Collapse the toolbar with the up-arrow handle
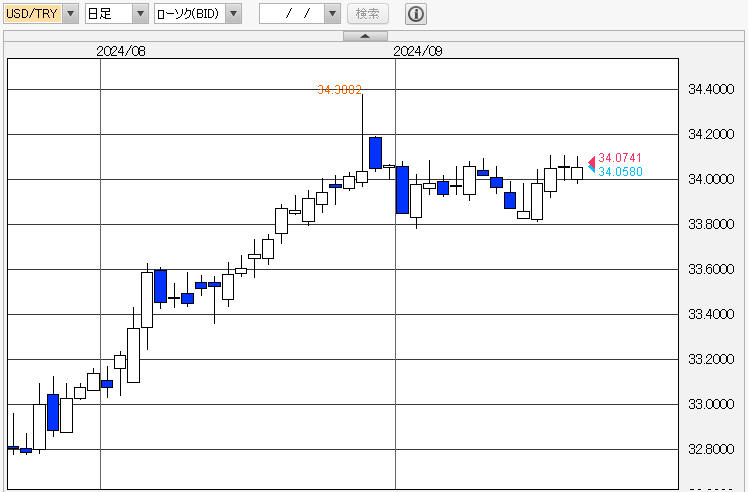The image size is (748, 492). tap(365, 36)
